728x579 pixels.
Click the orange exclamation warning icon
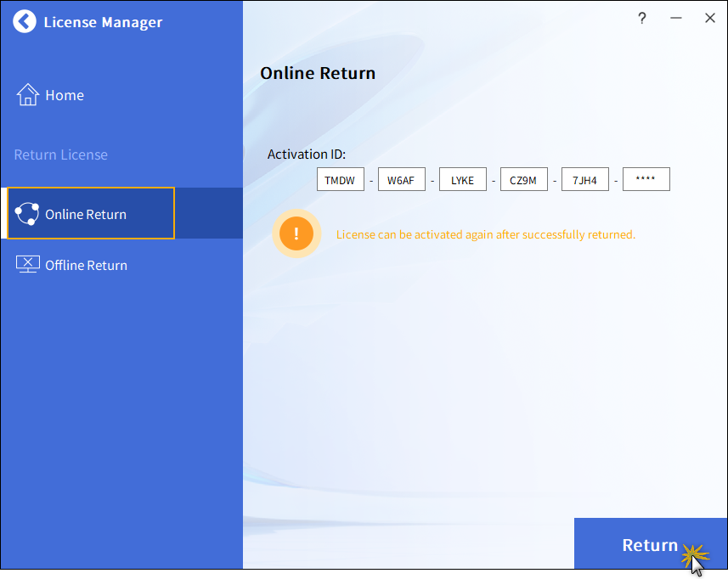(296, 234)
